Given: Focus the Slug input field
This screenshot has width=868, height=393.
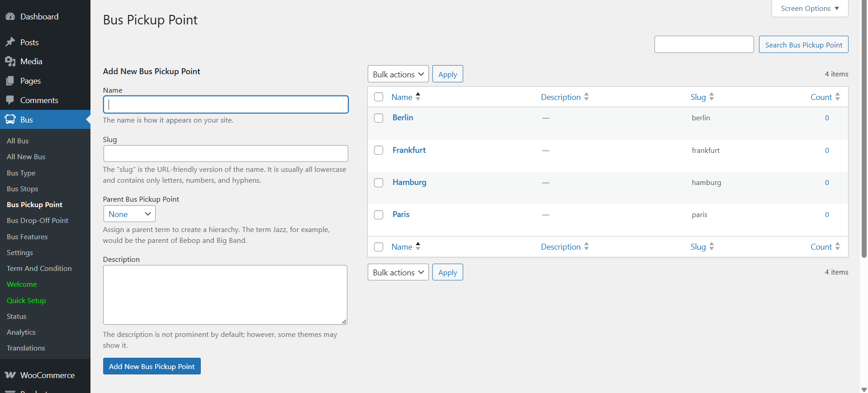Looking at the screenshot, I should 225,154.
